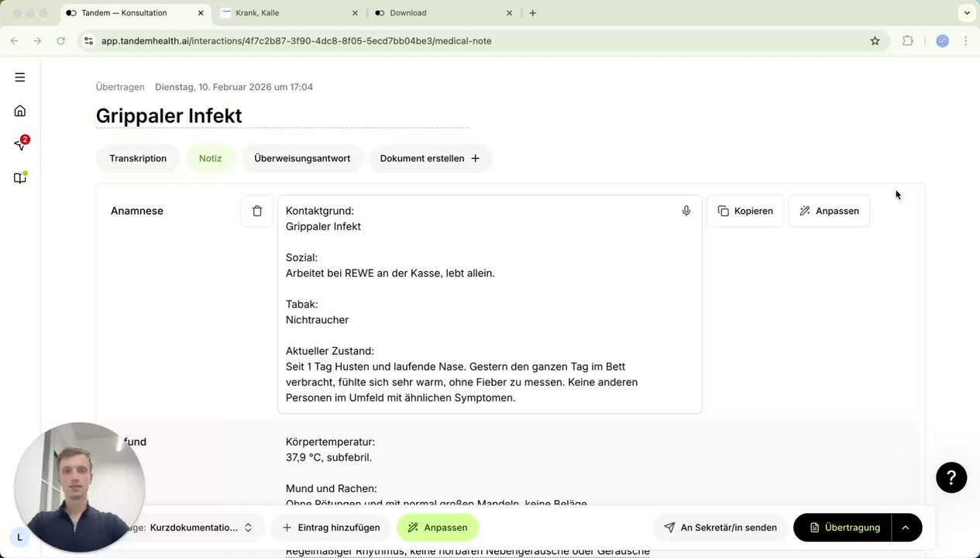This screenshot has height=558, width=980.
Task: Click the green Anpassen button at bottom
Action: click(438, 528)
